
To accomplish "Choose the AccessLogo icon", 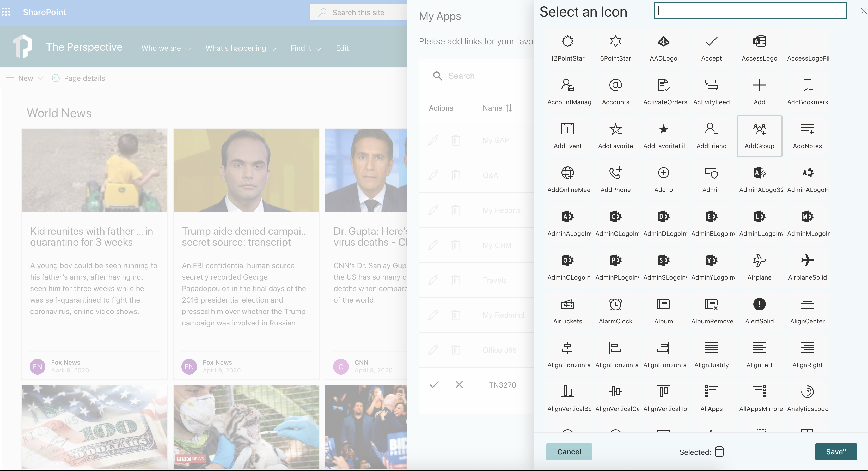I will point(760,48).
